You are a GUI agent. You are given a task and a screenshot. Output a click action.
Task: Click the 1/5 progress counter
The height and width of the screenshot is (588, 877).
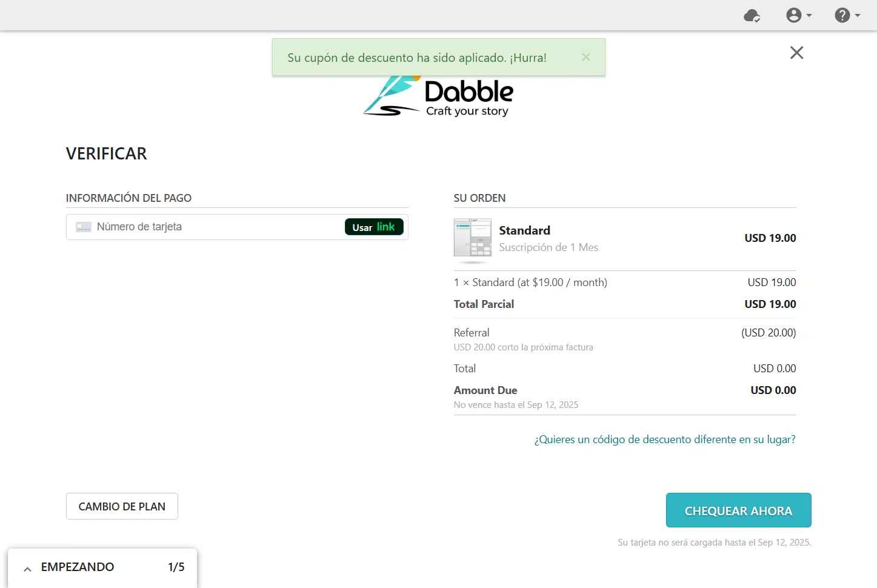(176, 567)
